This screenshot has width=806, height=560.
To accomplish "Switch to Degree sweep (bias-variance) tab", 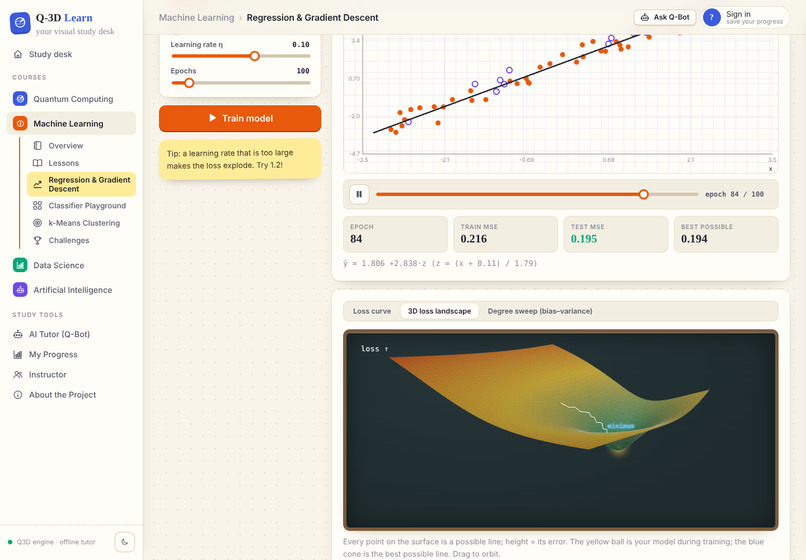I will (x=540, y=311).
